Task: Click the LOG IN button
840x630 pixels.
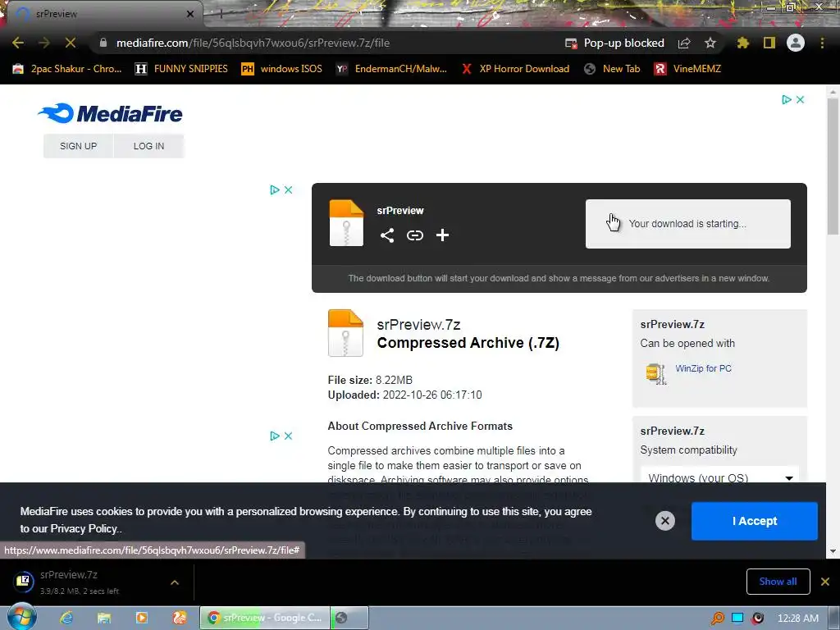Action: (x=149, y=146)
